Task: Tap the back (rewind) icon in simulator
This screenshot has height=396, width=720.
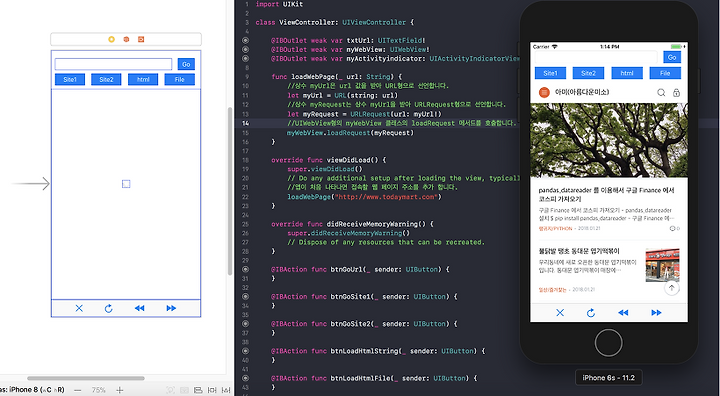Action: 623,313
